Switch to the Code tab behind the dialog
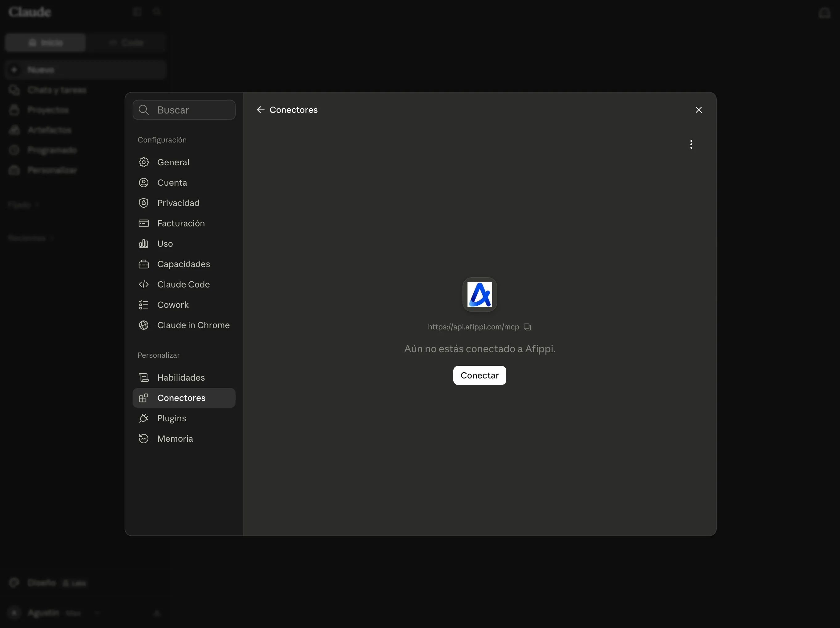This screenshot has width=840, height=628. (126, 43)
